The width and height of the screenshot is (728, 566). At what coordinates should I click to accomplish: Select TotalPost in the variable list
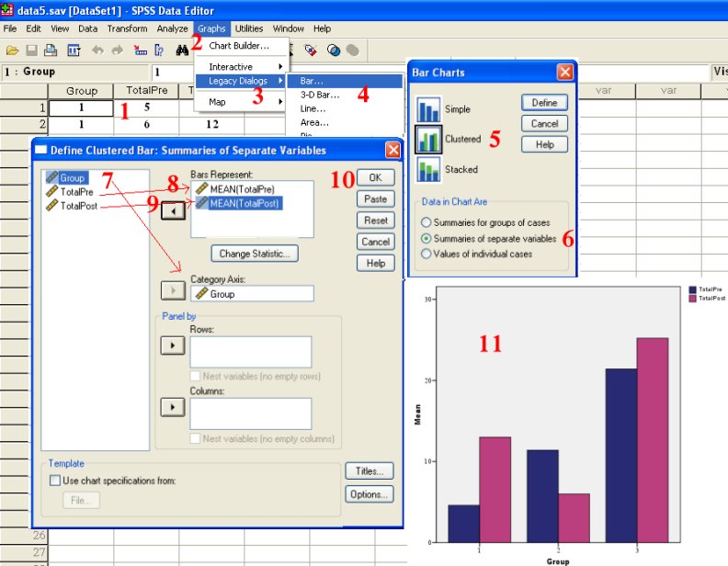(72, 206)
